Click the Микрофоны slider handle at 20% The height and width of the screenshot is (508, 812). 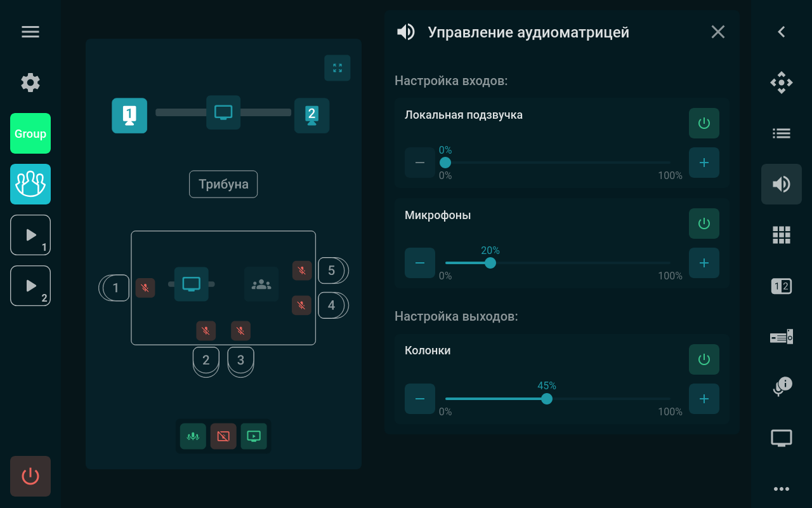point(490,263)
